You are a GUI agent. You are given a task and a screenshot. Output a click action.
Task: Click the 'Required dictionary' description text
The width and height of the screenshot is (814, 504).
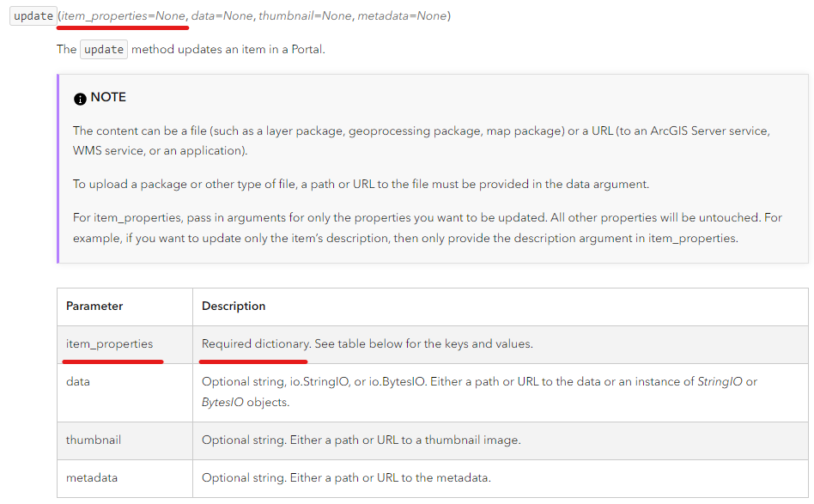coord(255,343)
